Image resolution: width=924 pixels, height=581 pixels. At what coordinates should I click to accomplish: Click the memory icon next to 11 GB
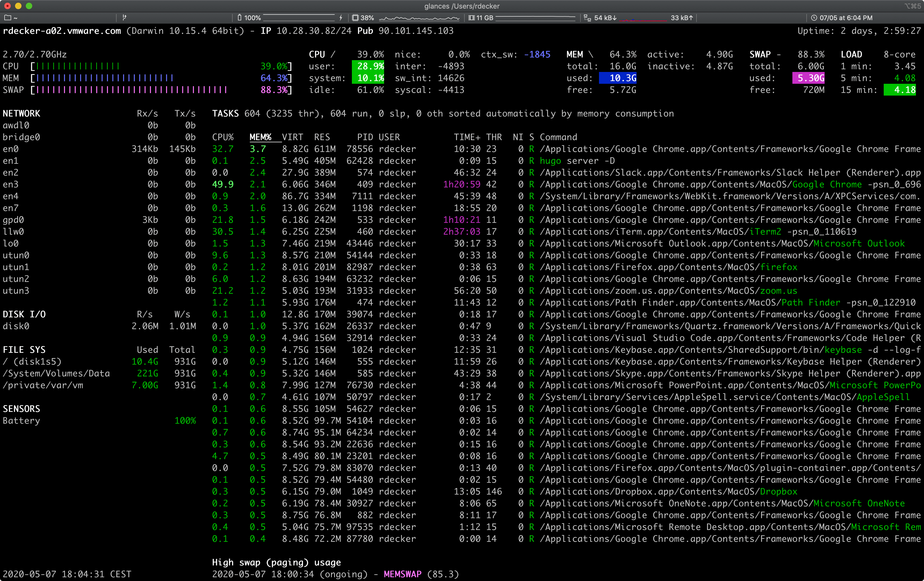[x=472, y=18]
